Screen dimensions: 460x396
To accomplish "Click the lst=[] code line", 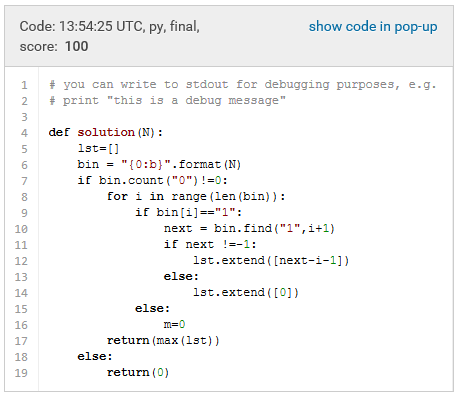I will tap(98, 148).
